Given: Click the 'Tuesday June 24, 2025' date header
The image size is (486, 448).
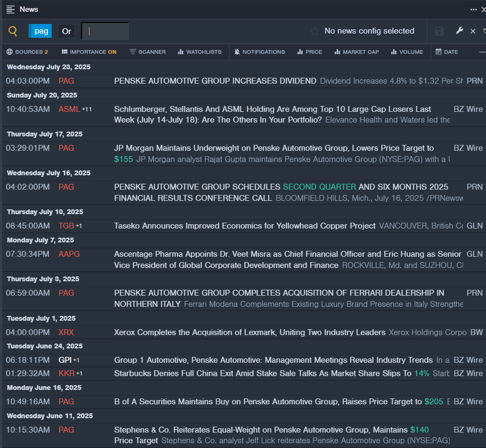Looking at the screenshot, I should pyautogui.click(x=45, y=346).
